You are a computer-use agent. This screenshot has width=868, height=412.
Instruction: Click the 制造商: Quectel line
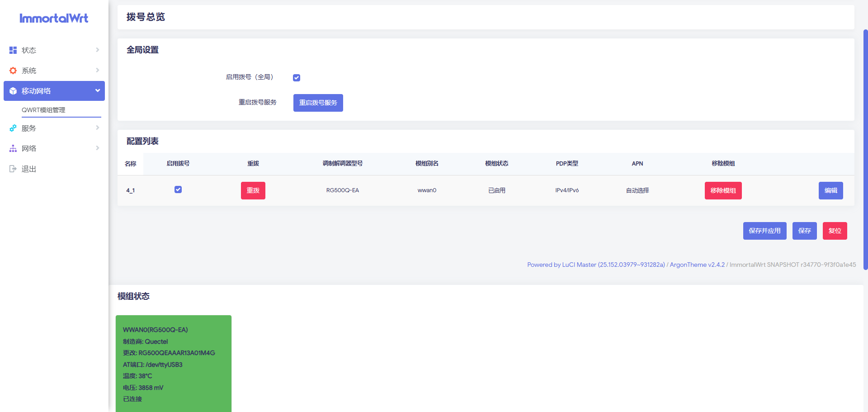[146, 341]
